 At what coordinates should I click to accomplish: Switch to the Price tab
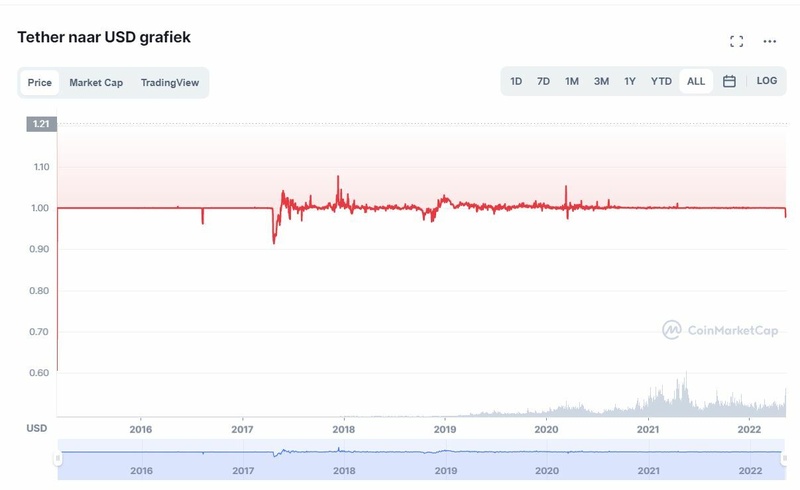pos(40,82)
